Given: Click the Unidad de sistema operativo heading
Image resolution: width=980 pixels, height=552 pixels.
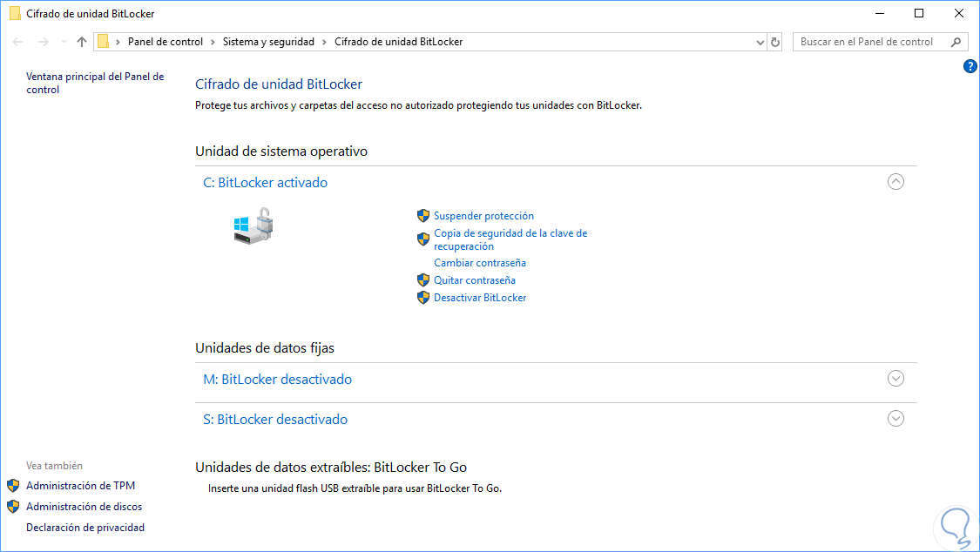Looking at the screenshot, I should (281, 151).
